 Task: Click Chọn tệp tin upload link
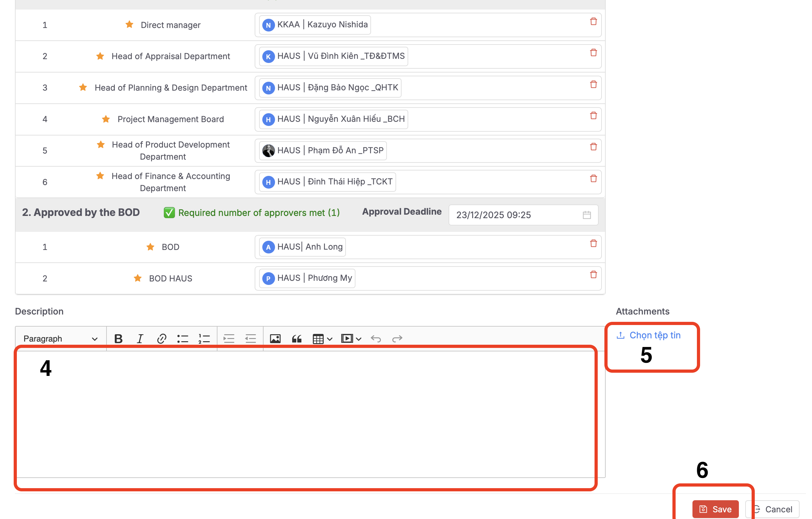(x=655, y=335)
